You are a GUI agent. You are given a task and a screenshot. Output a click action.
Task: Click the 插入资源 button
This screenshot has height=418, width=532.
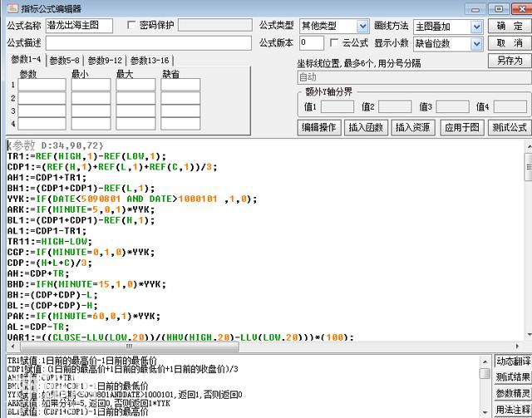[413, 128]
